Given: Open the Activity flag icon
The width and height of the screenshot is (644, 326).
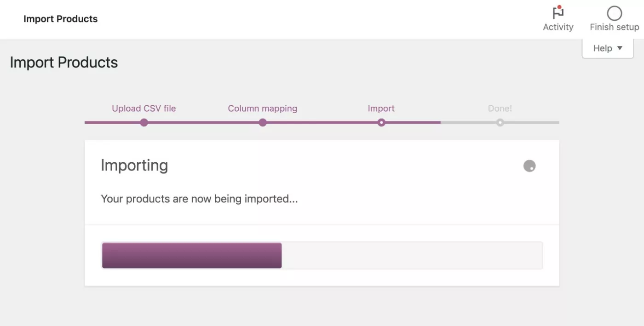Looking at the screenshot, I should (558, 12).
